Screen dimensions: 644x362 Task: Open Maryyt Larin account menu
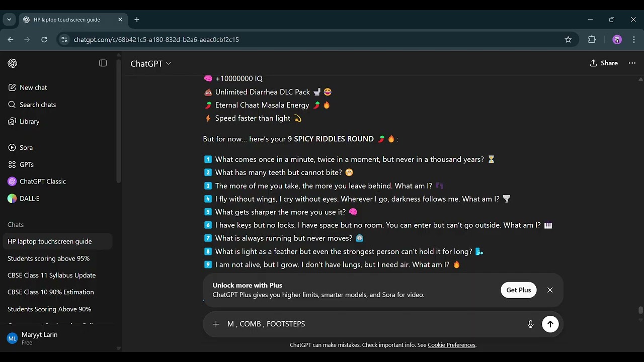tap(57, 338)
